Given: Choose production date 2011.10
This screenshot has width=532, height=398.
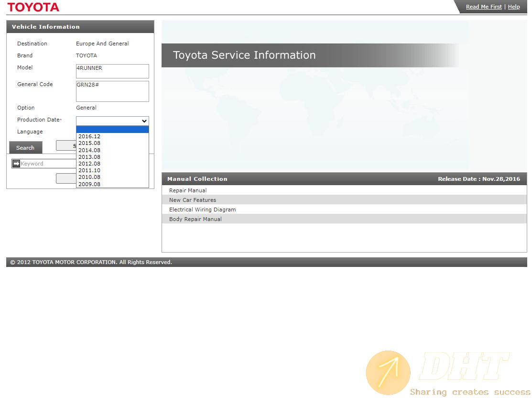Looking at the screenshot, I should pyautogui.click(x=112, y=170).
